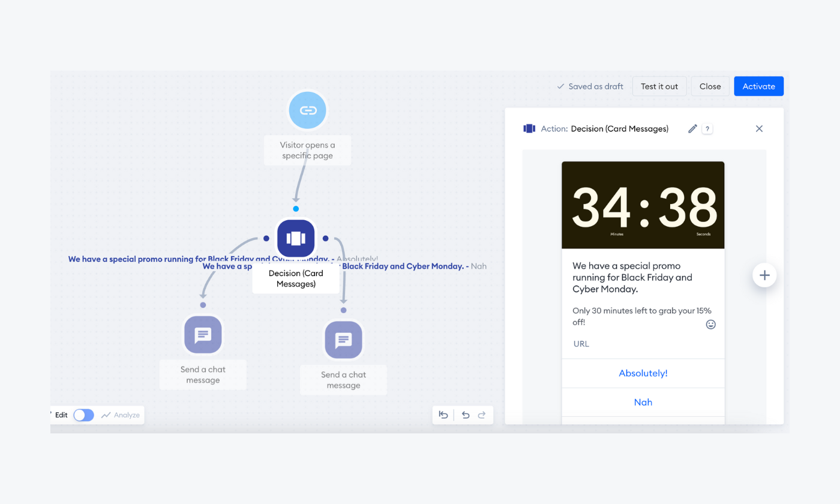Close the action panel with X
Image resolution: width=840 pixels, height=504 pixels.
759,128
